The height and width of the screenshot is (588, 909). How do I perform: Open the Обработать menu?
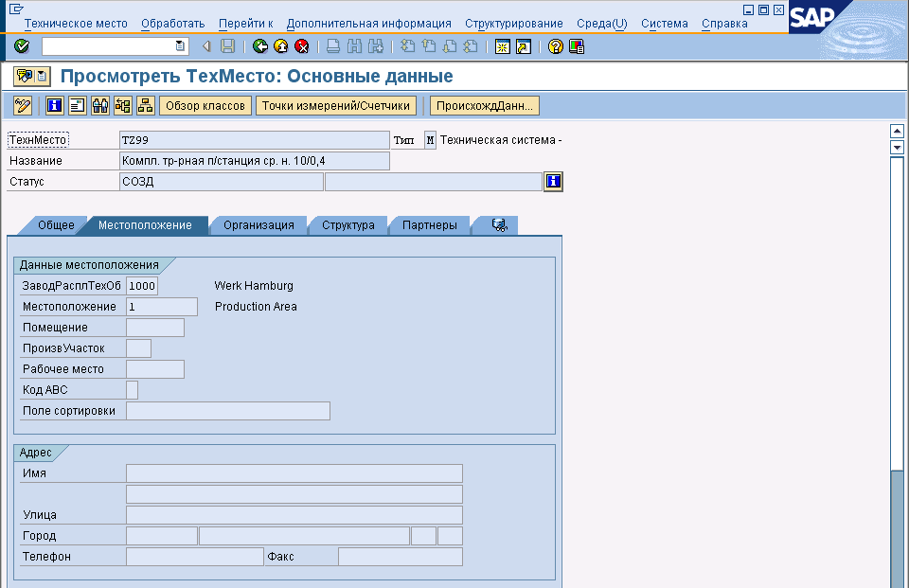coord(172,24)
